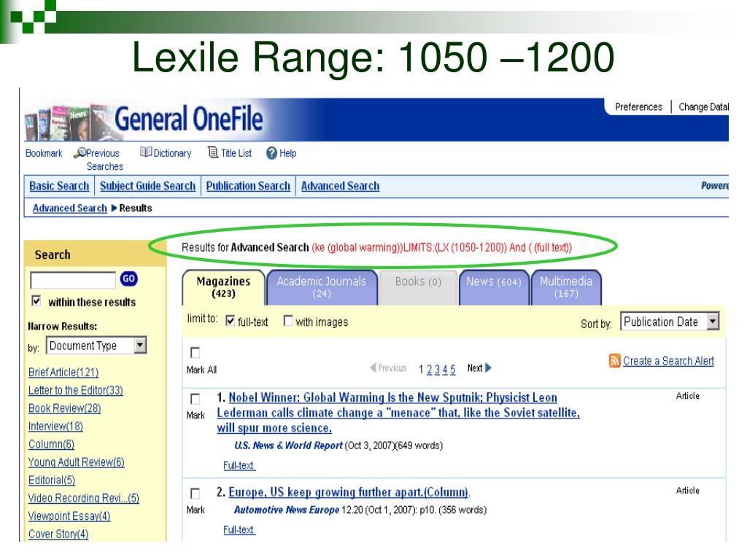Click the orange RSS feed icon
This screenshot has width=747, height=560.
tap(614, 360)
